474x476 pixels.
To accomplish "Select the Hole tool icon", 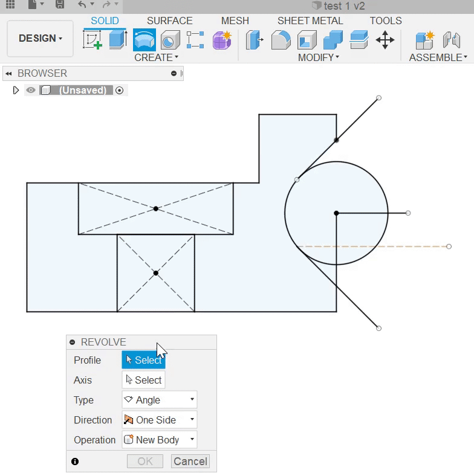I will click(170, 40).
